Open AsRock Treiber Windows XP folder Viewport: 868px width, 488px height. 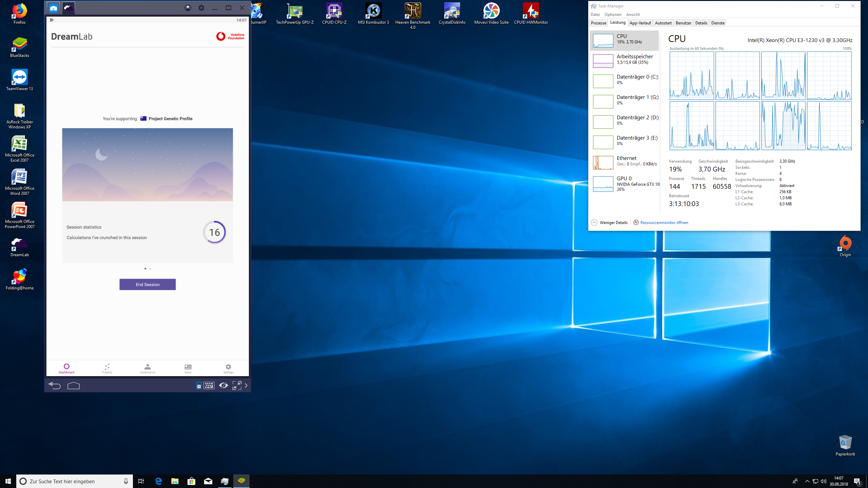point(19,116)
